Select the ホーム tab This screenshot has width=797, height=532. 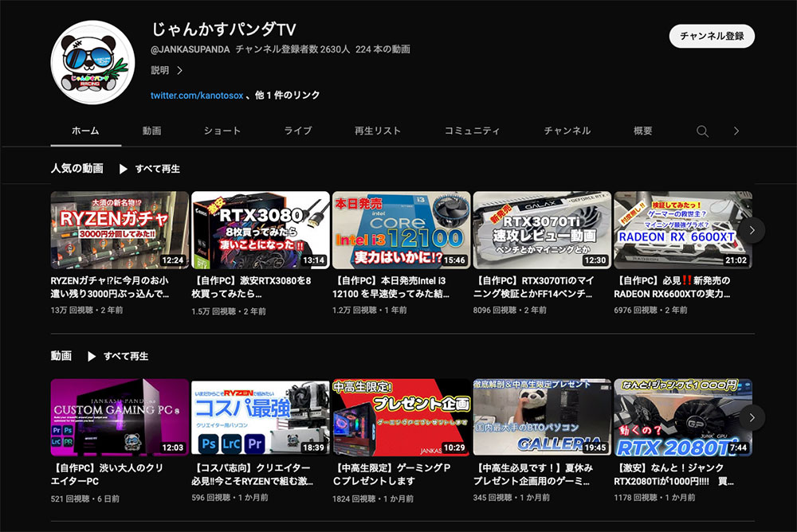[85, 131]
